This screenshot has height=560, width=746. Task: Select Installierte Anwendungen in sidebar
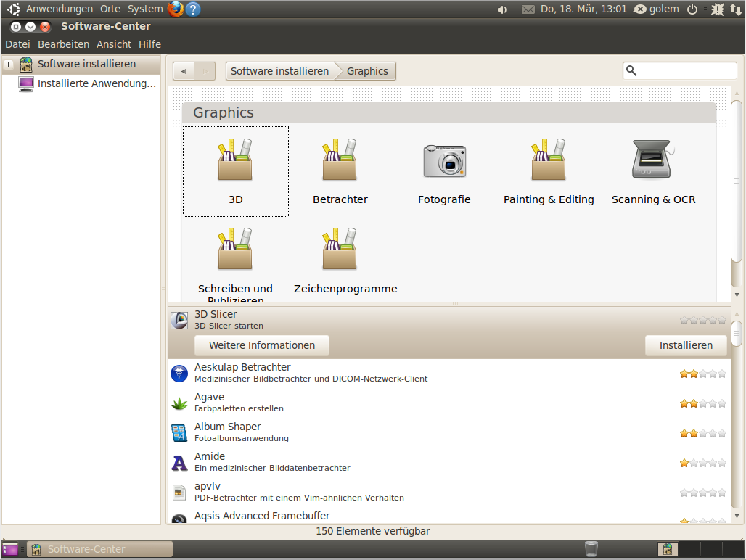[x=97, y=83]
